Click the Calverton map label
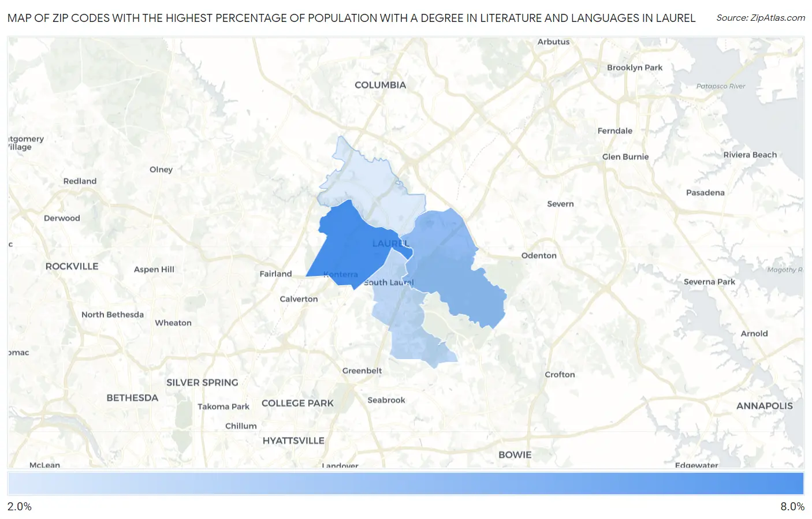The height and width of the screenshot is (519, 812). point(299,299)
